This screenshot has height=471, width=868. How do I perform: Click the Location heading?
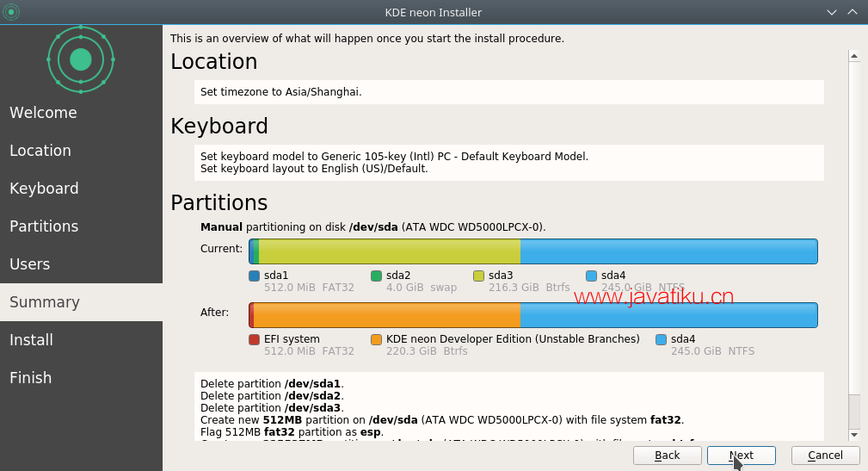click(213, 61)
